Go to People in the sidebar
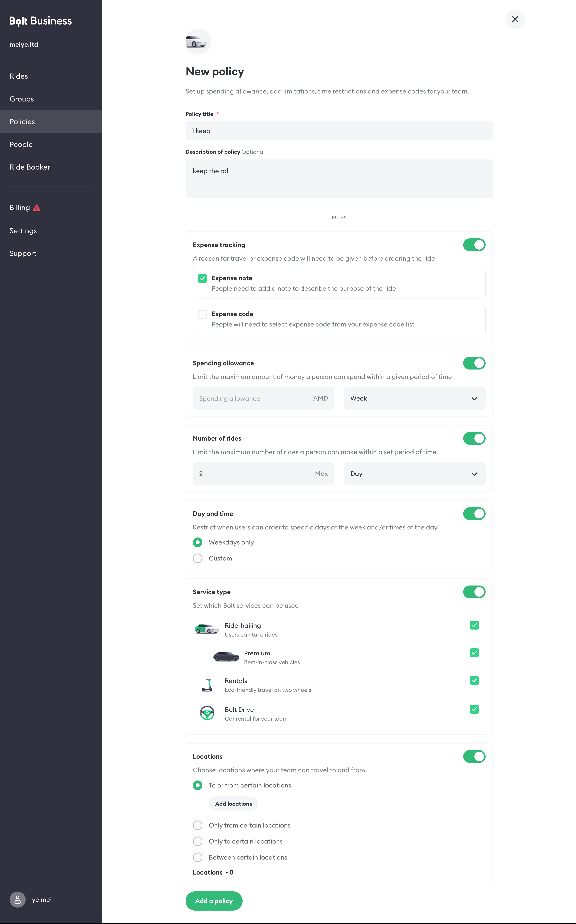The image size is (576, 924). [x=51, y=145]
